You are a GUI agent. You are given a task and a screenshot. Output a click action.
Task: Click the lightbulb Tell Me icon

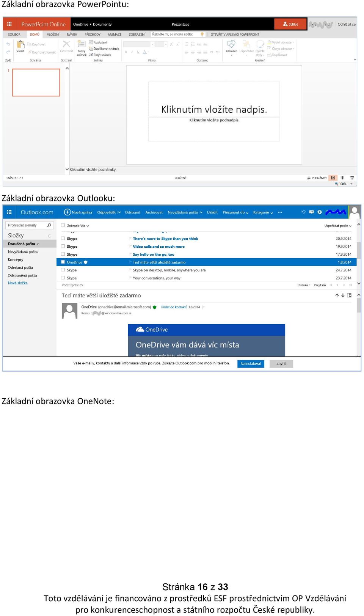[x=202, y=35]
